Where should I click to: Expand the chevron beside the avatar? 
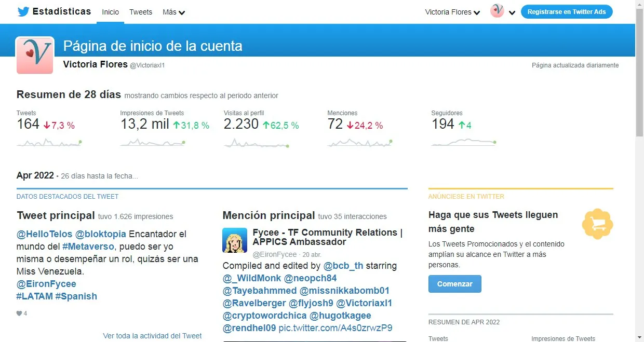pos(512,12)
